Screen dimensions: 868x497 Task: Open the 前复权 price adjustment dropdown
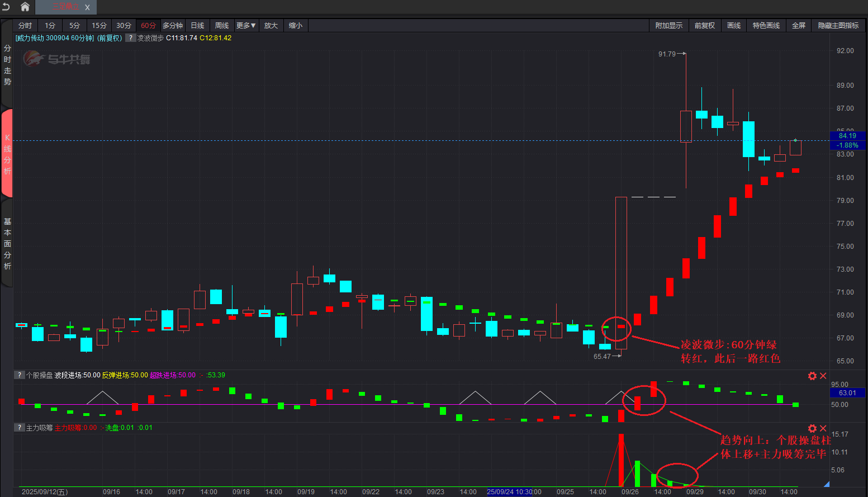click(704, 26)
